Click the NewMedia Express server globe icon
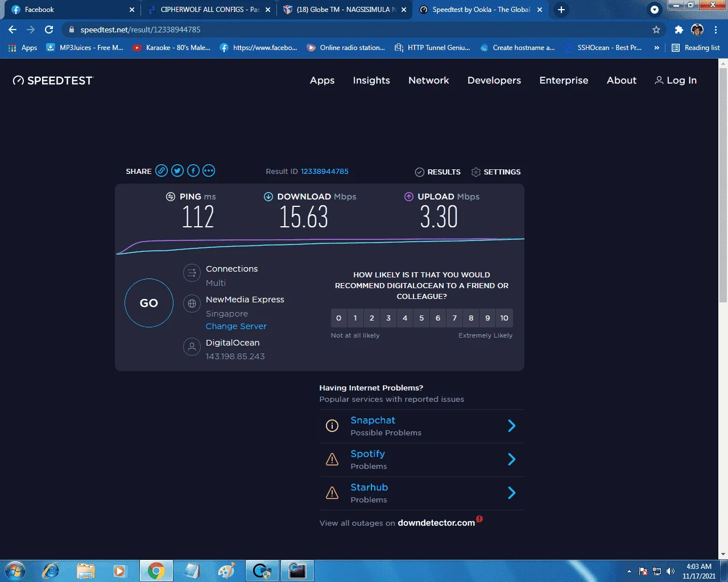728x582 pixels. [192, 304]
